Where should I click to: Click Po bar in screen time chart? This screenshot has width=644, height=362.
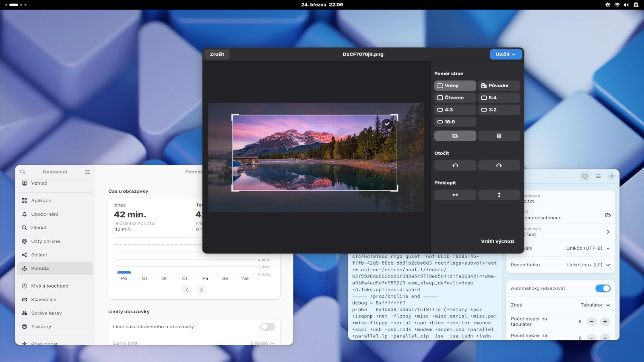pyautogui.click(x=124, y=272)
